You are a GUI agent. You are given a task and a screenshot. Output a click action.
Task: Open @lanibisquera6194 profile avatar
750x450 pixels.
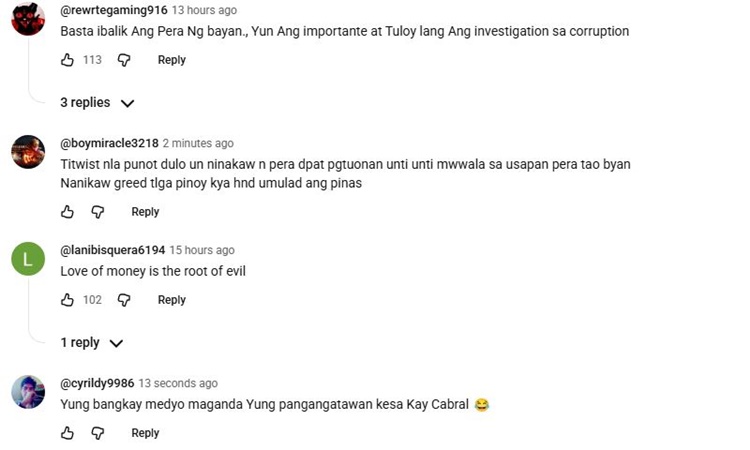28,259
